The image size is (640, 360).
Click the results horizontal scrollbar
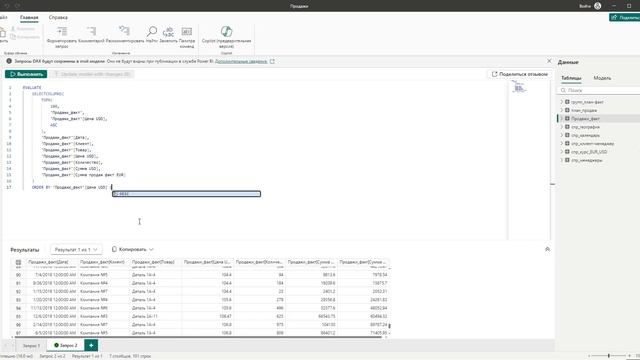click(198, 338)
